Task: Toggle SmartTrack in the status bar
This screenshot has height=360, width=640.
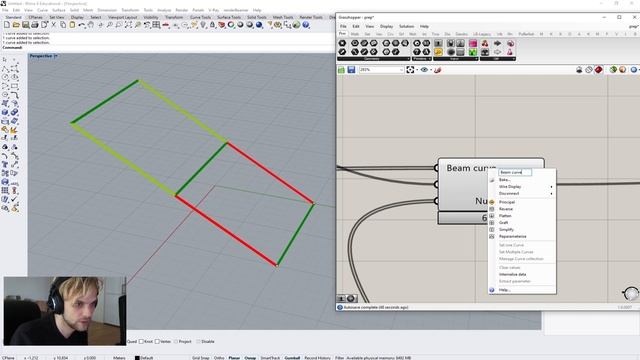Action: (x=271, y=358)
